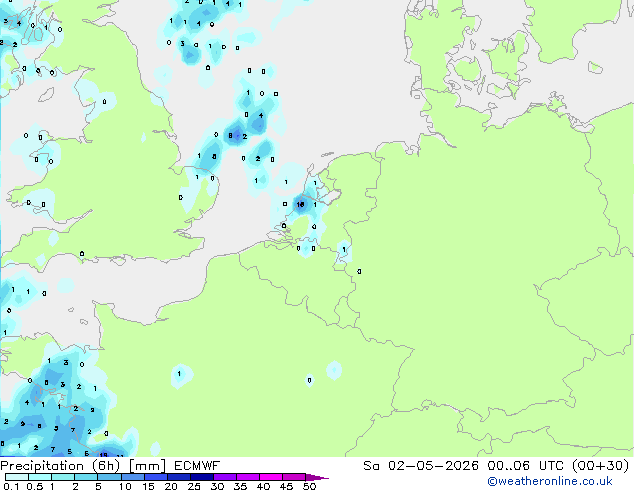634x490 pixels.
Task: Click the 40–45 mm bright magenta legend box
Action: point(271,477)
